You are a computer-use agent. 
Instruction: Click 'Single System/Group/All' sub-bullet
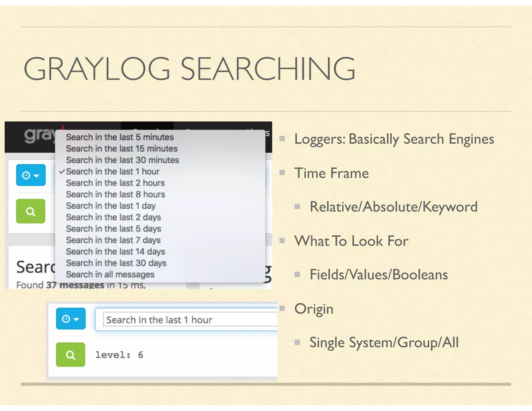click(x=384, y=343)
